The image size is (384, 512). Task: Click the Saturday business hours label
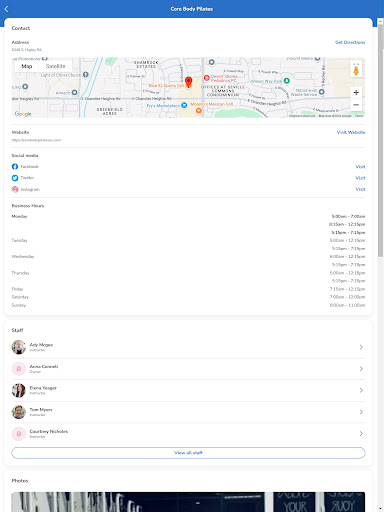click(20, 297)
